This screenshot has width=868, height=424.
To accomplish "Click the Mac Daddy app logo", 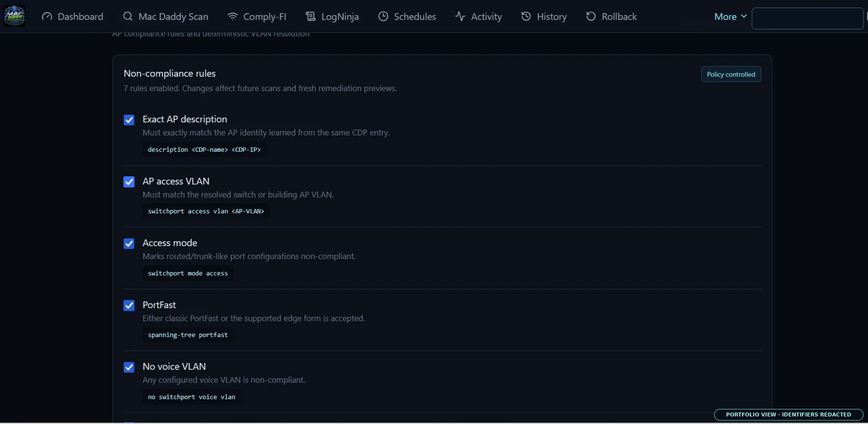I will click(x=14, y=16).
